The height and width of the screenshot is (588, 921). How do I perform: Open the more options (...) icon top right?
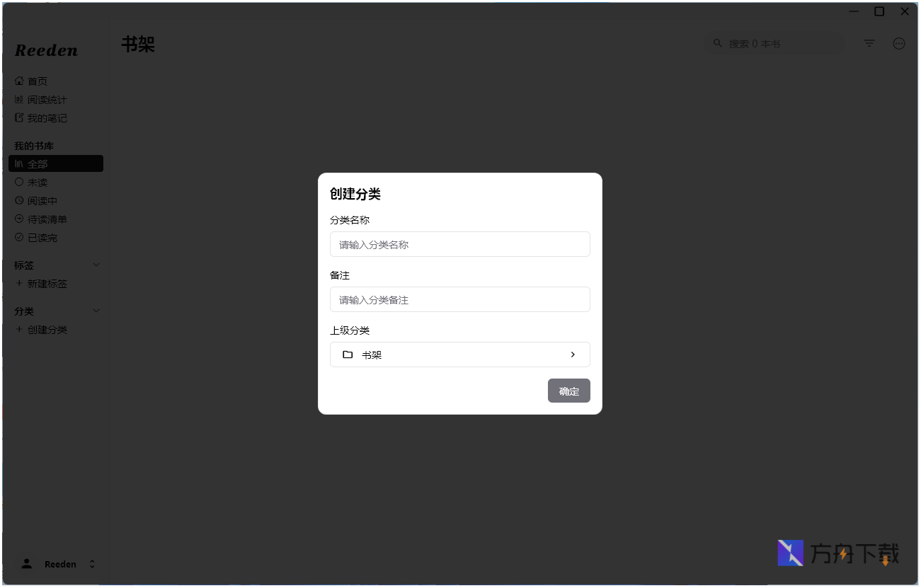click(899, 43)
